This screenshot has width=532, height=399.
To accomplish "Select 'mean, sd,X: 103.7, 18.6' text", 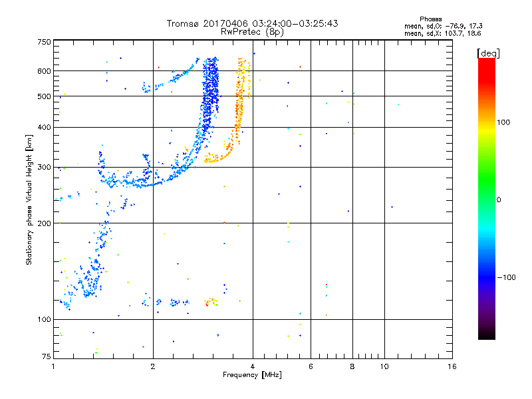I will 442,33.
